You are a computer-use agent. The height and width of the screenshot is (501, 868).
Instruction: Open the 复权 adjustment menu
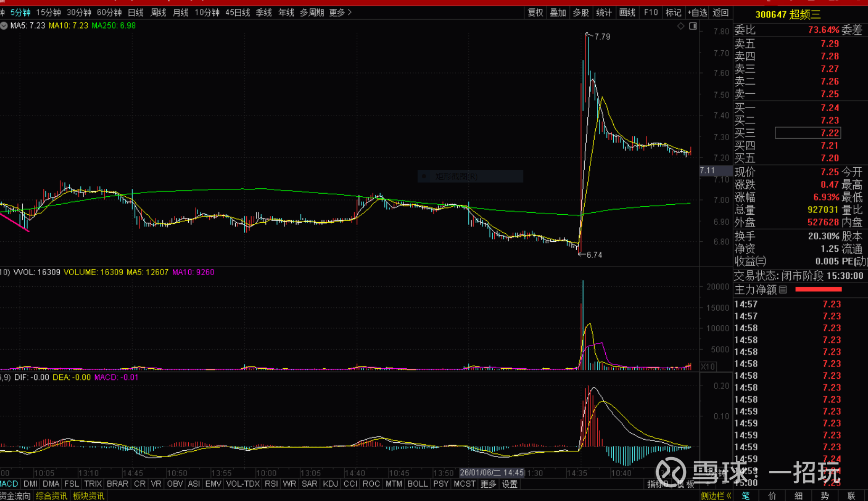pos(535,13)
